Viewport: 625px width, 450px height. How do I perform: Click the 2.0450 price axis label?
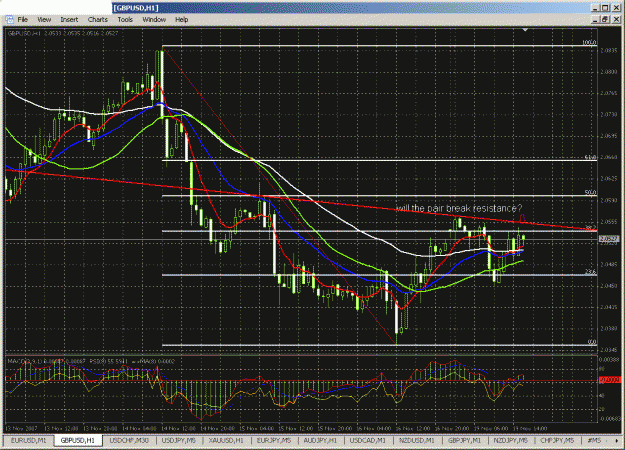(609, 286)
